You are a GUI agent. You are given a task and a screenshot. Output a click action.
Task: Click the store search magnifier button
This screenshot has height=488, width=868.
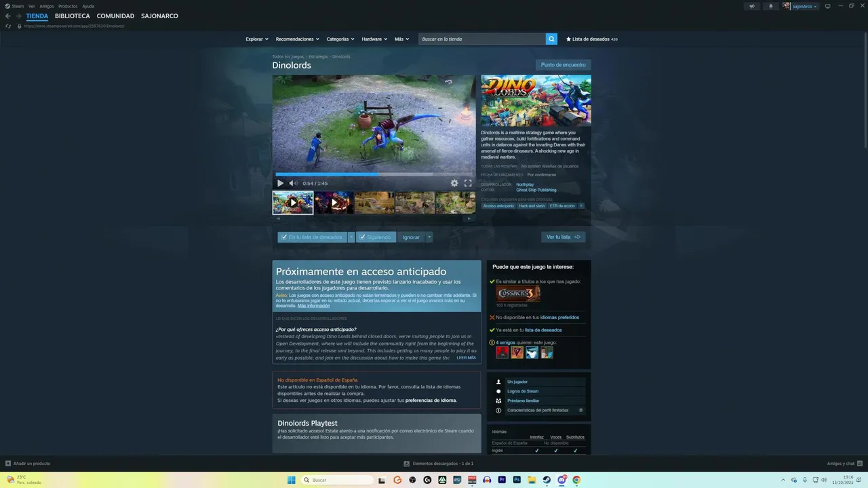(x=551, y=39)
